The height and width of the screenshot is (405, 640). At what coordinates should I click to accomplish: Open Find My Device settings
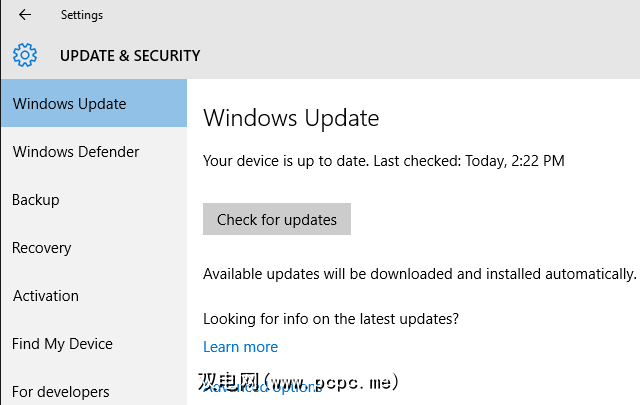[x=62, y=344]
